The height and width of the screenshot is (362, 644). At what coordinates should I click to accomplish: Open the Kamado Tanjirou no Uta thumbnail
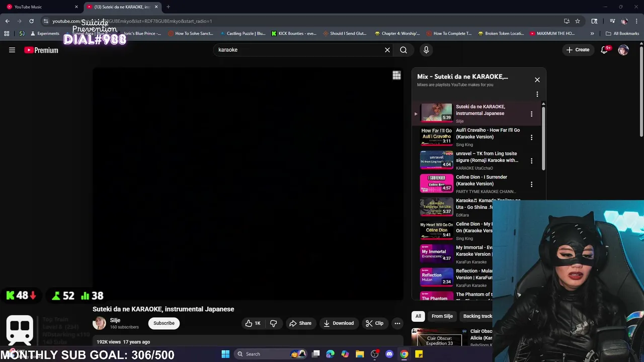[x=437, y=207]
